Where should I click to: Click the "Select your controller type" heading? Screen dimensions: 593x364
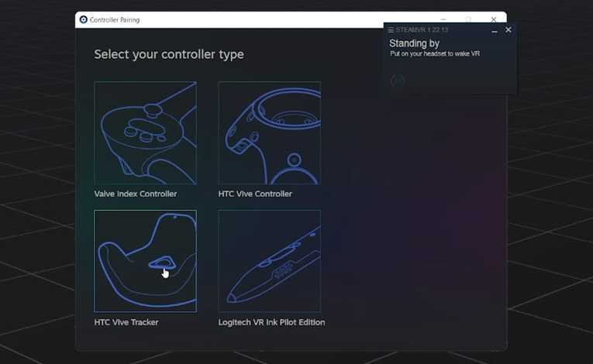click(x=169, y=54)
